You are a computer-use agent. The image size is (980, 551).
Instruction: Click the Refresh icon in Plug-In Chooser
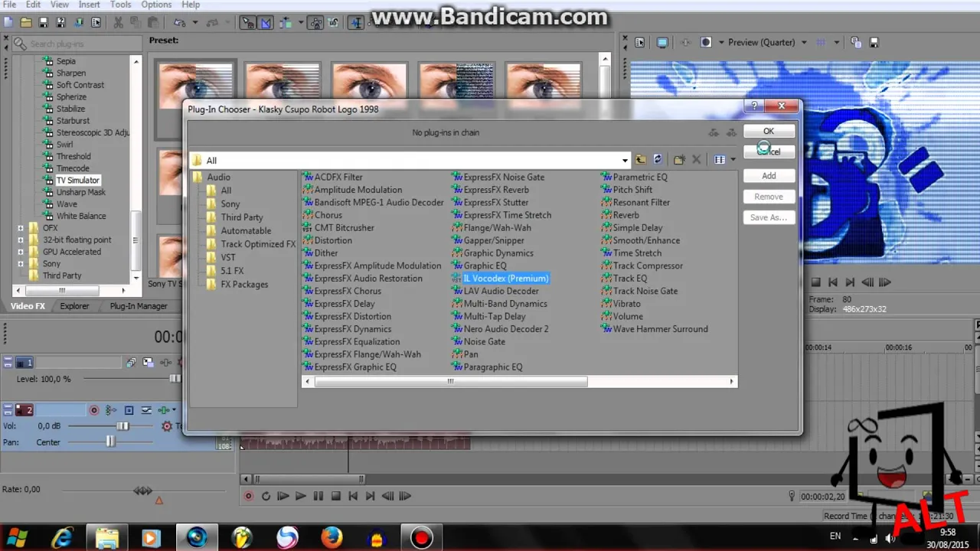click(657, 160)
